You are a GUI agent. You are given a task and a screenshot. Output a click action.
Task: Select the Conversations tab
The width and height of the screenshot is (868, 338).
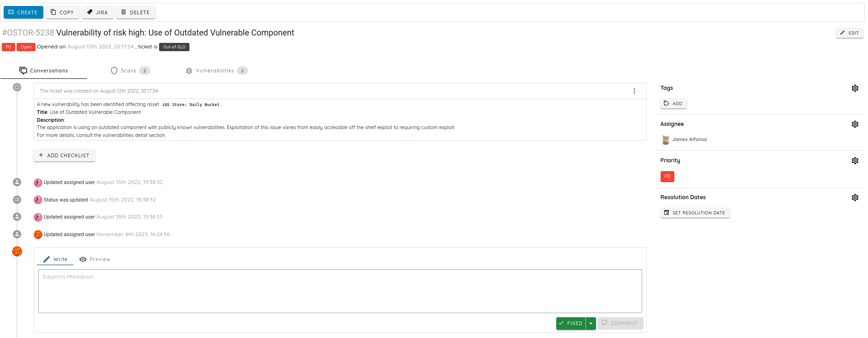click(x=44, y=71)
